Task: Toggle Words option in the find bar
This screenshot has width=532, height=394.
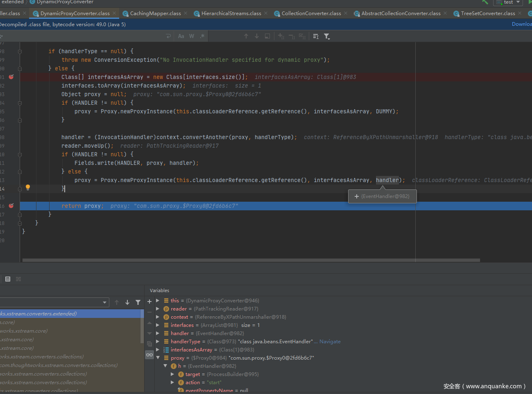Action: click(192, 36)
